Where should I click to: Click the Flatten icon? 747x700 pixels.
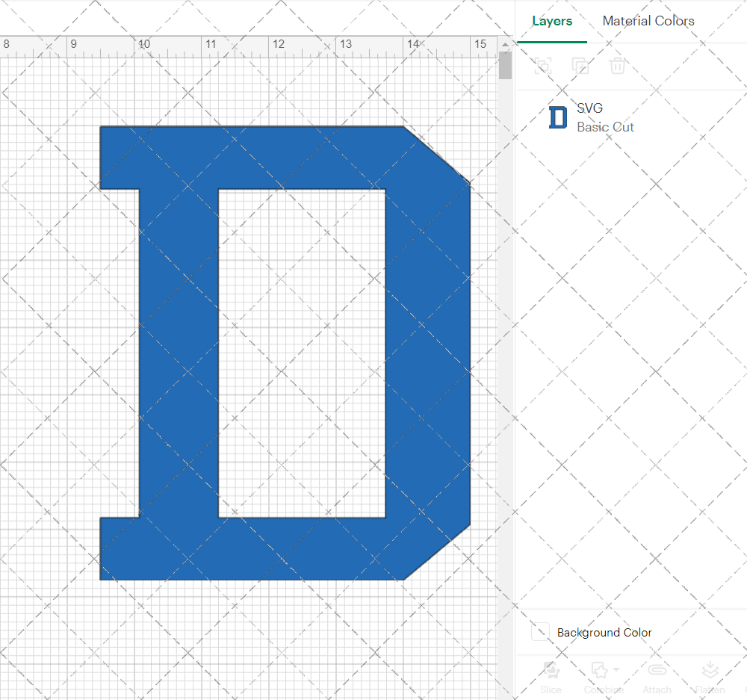[x=710, y=669]
